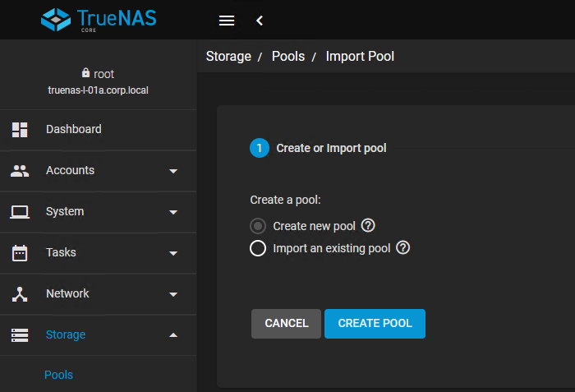
Task: Toggle the hamburger sidebar menu
Action: (x=228, y=21)
